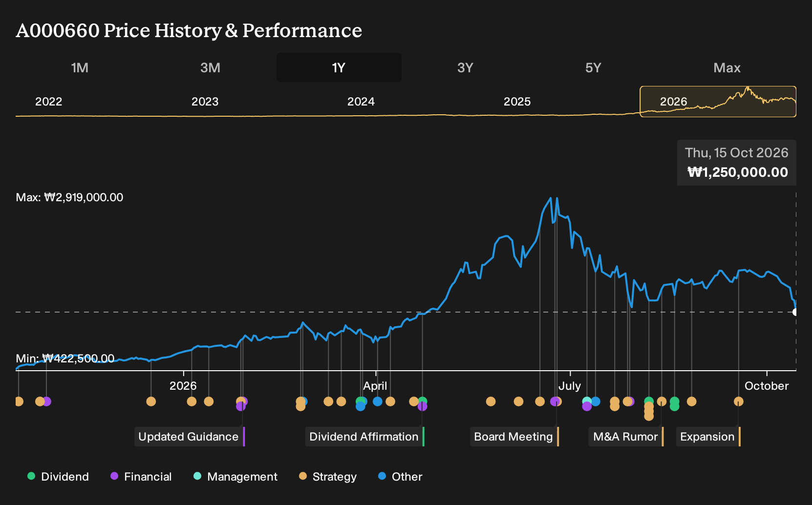
Task: Click the Strategy event dot linked to Expansion
Action: tap(738, 401)
